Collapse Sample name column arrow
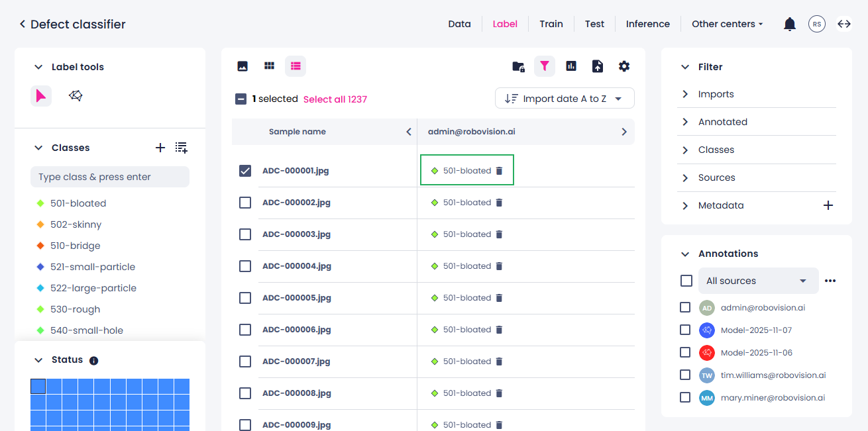Viewport: 868px width, 431px height. tap(409, 132)
